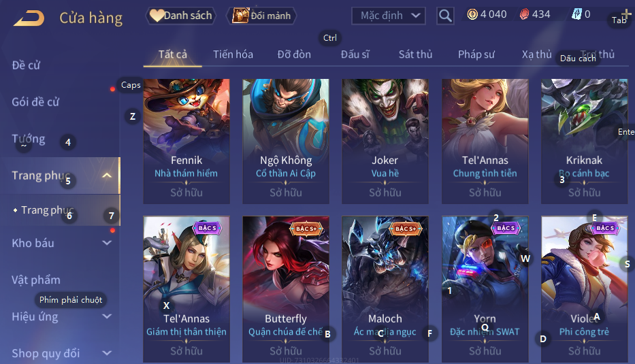Open Tướng in the sidebar

tap(29, 139)
